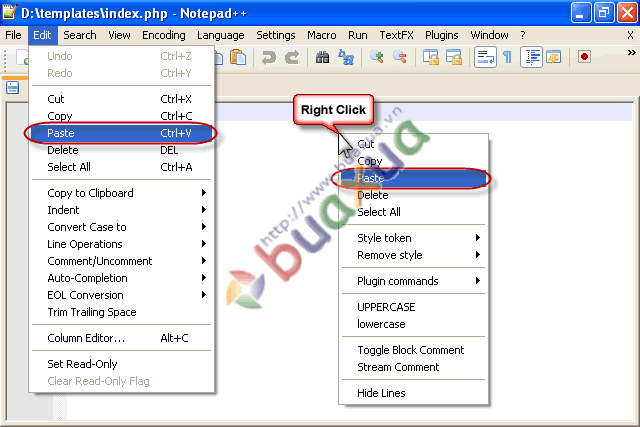
Task: Click the Zoom Out magnifier icon
Action: 400,57
